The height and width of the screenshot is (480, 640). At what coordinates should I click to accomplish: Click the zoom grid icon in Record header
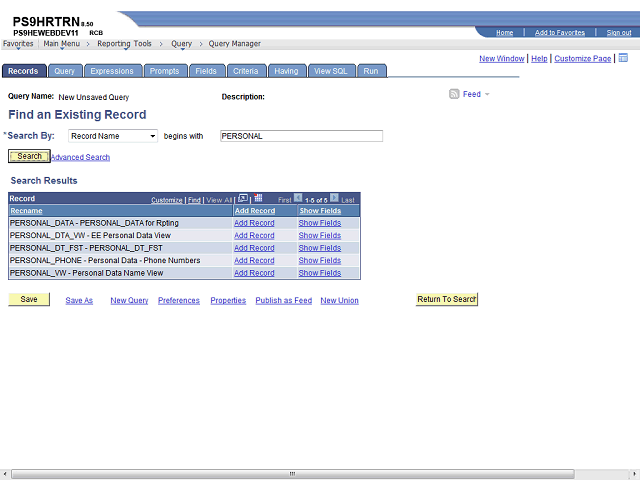pyautogui.click(x=243, y=198)
